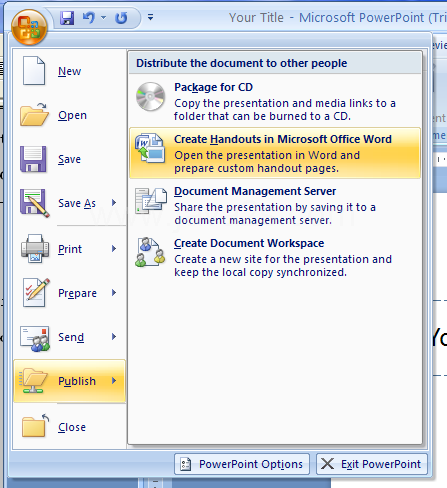Click the Document Management Server icon

coord(151,200)
